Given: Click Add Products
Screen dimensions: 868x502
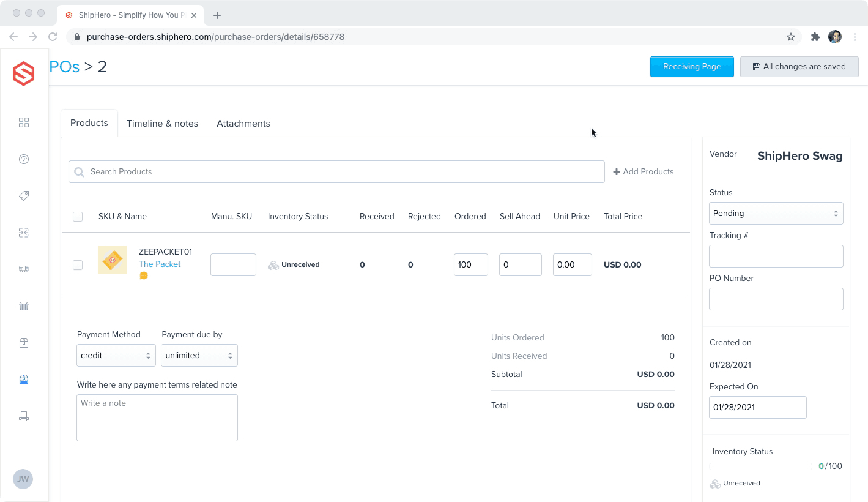Looking at the screenshot, I should 644,172.
